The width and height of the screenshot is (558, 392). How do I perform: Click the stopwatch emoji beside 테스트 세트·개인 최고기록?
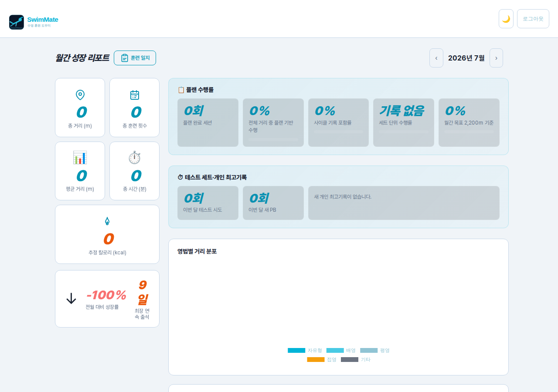pyautogui.click(x=180, y=177)
